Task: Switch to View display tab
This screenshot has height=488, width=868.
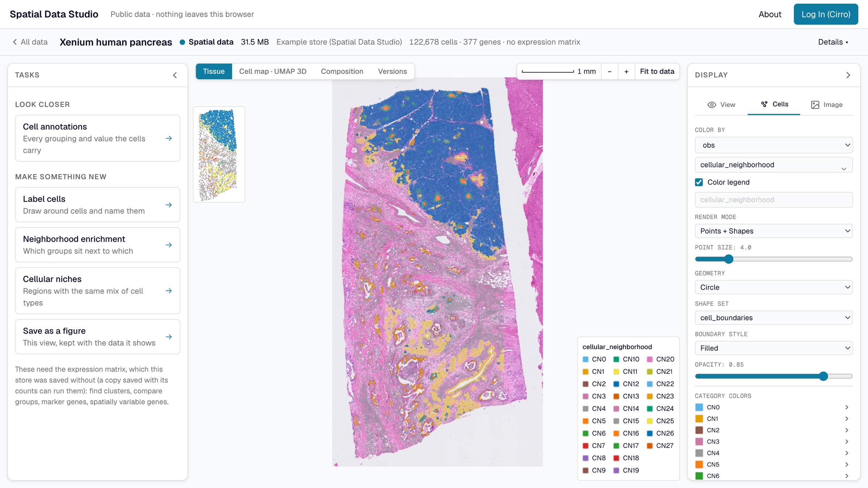Action: tap(722, 104)
